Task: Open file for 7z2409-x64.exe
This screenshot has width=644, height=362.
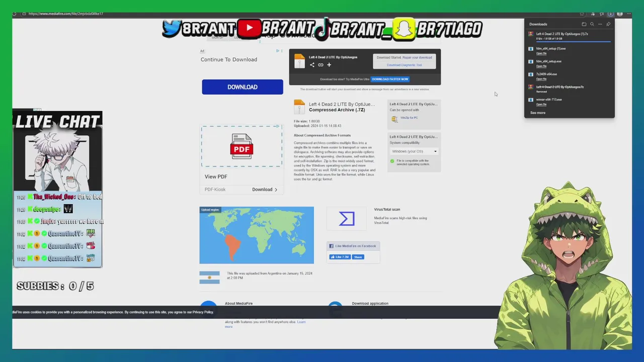Action: (541, 79)
